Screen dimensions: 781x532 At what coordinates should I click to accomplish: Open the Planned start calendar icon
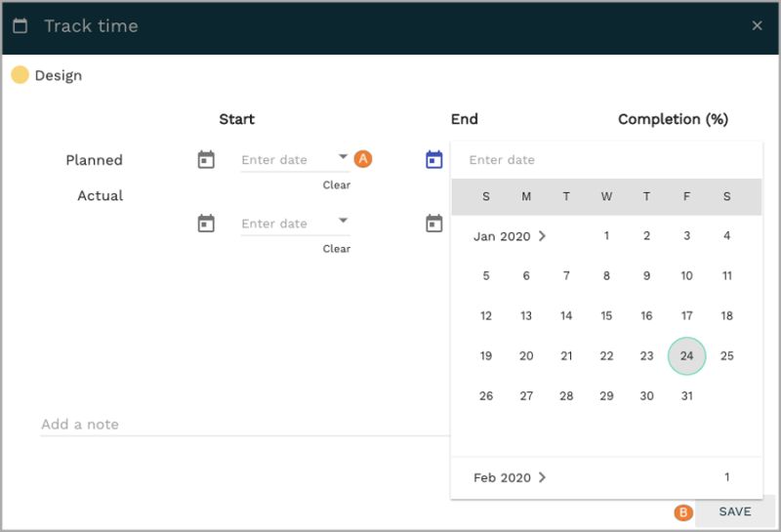pos(206,159)
